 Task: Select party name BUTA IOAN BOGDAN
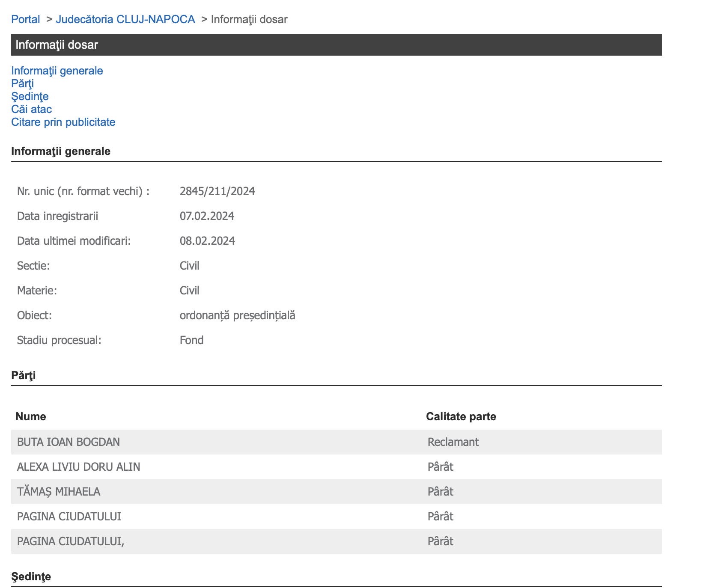pyautogui.click(x=69, y=442)
